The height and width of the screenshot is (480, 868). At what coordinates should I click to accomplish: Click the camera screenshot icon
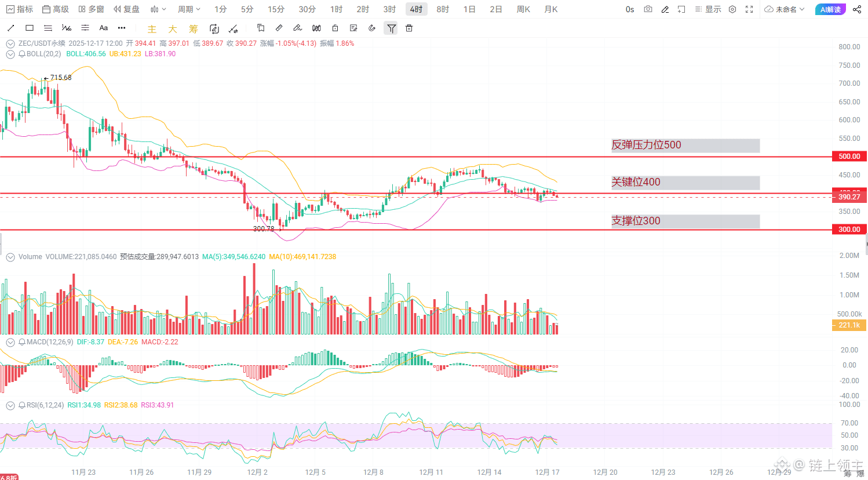648,9
